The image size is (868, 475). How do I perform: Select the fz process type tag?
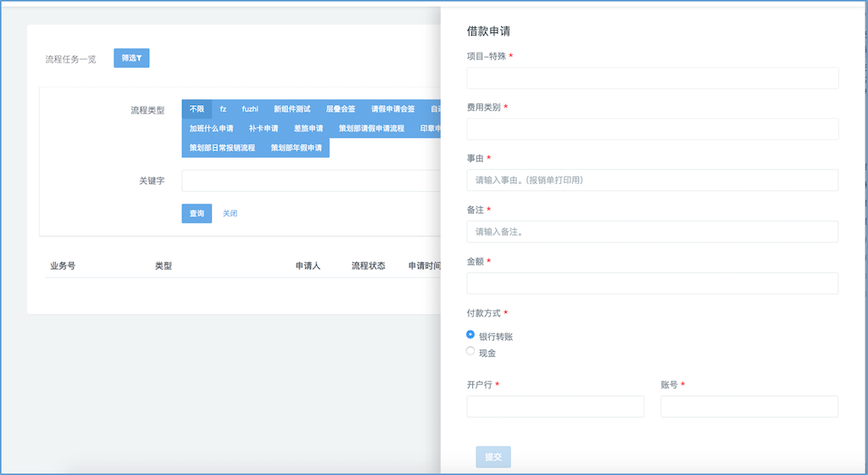pos(223,109)
